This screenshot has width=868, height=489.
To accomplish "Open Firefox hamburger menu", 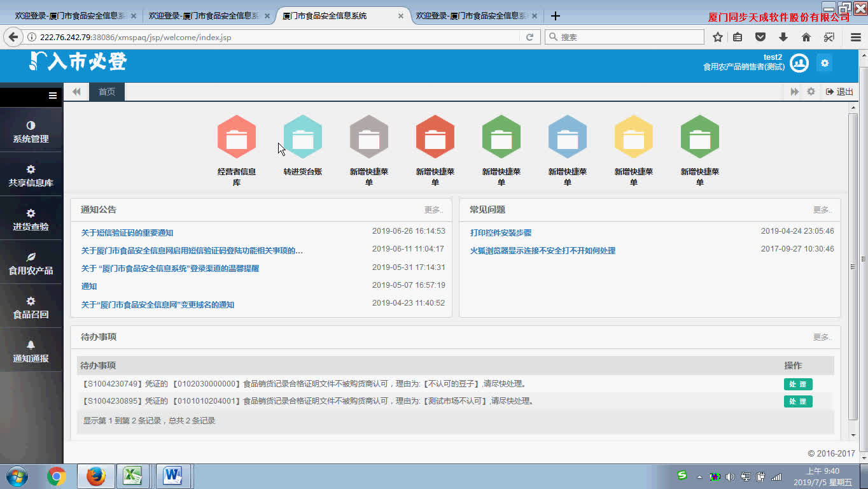I will (x=855, y=38).
